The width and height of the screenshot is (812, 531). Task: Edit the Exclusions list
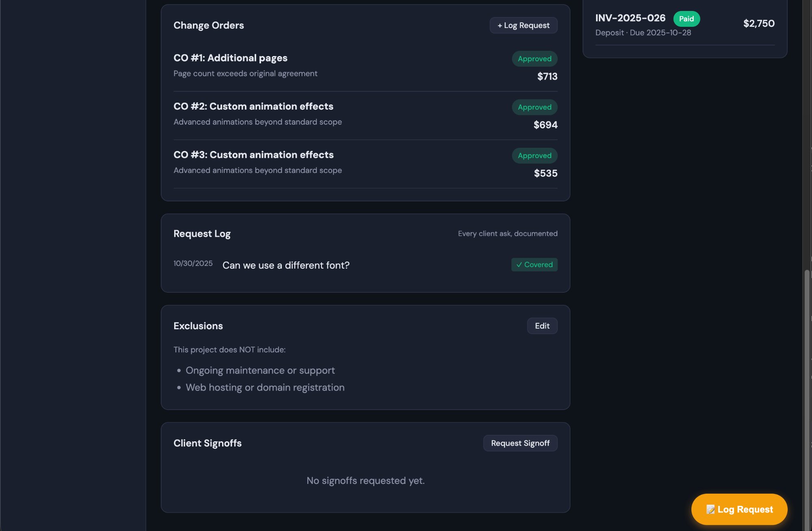point(542,326)
